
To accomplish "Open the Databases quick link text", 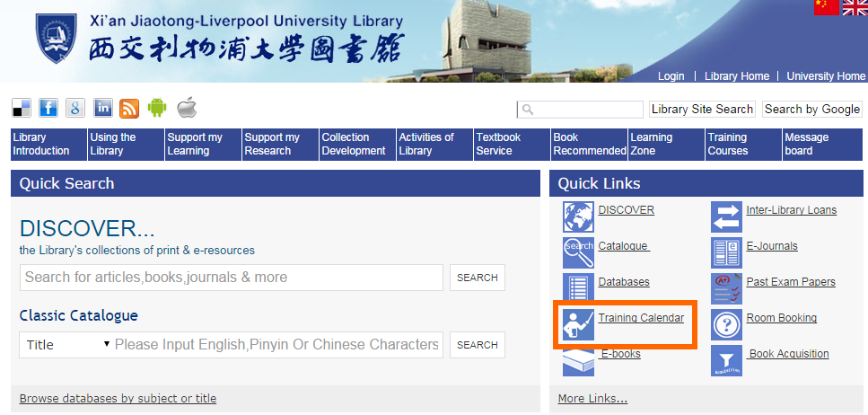I will pyautogui.click(x=624, y=282).
